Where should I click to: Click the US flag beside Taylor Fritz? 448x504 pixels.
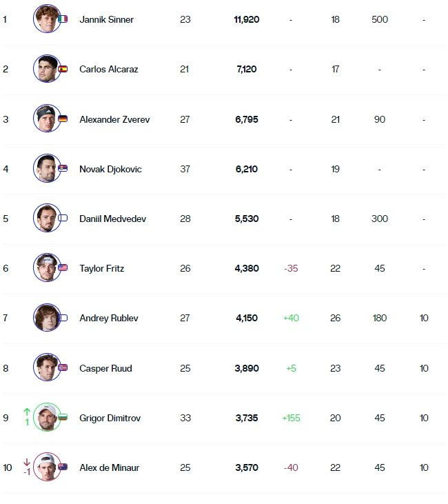[x=63, y=268]
